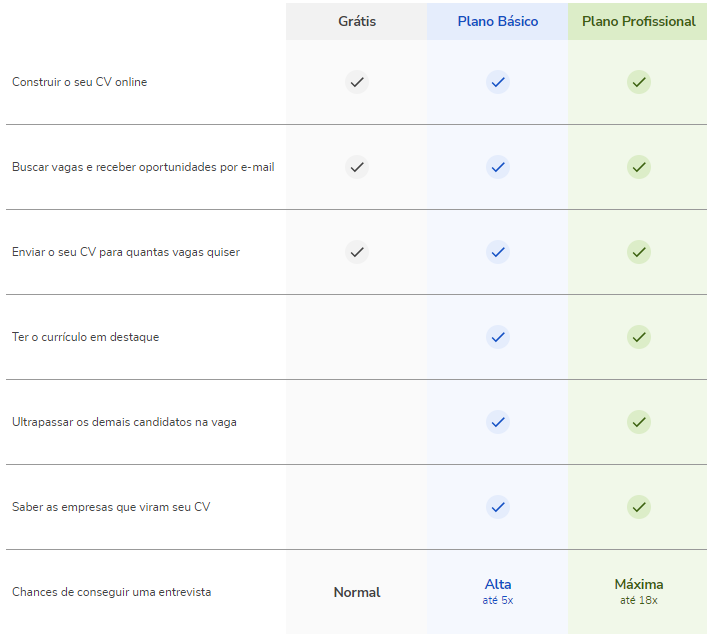Click Plano Básico checkmark for Construir o seu CV online

point(498,82)
